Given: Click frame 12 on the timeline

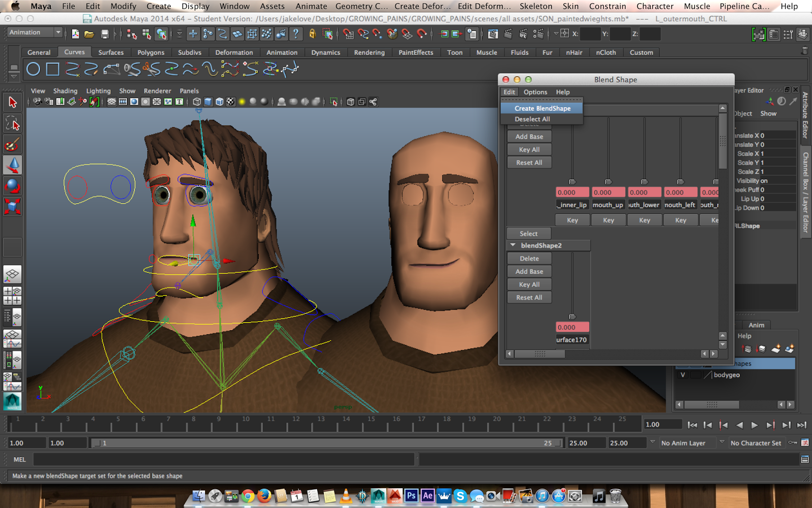Looking at the screenshot, I should (295, 423).
